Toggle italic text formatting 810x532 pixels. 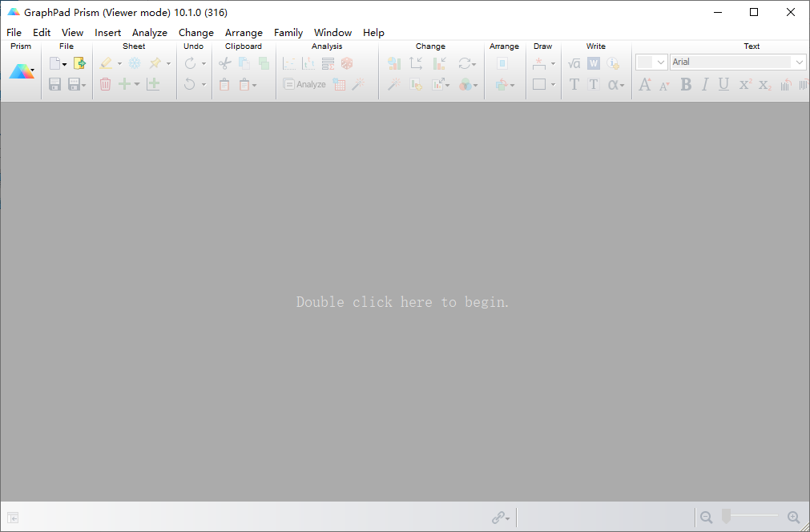tap(706, 85)
